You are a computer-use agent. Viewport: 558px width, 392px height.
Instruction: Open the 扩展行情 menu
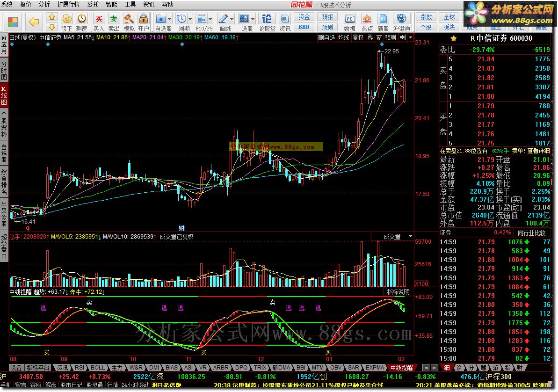[x=68, y=4]
